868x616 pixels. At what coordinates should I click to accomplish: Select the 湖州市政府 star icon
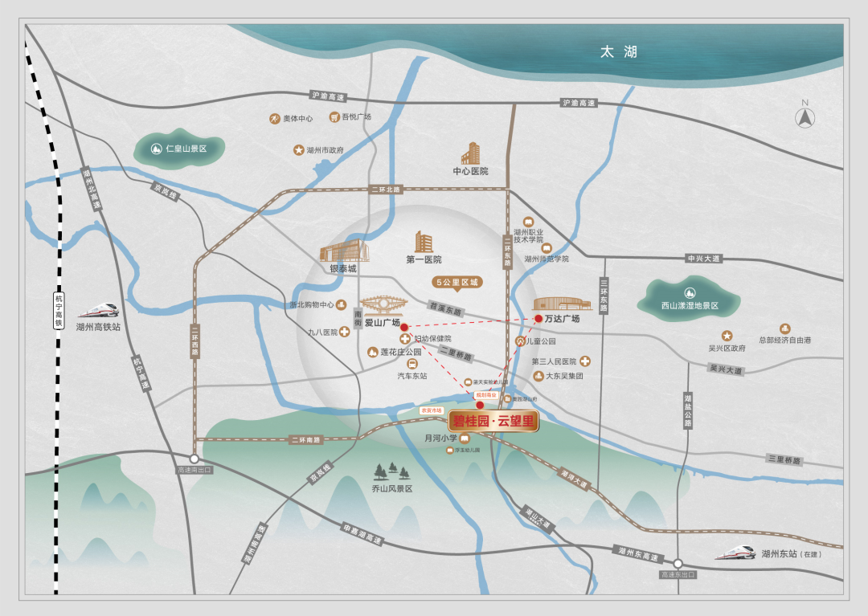point(299,150)
